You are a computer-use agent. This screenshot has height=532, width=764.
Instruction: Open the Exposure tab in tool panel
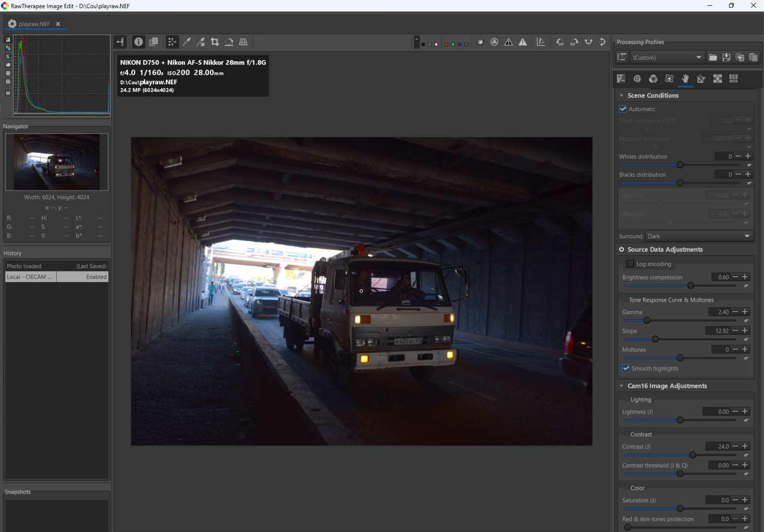621,79
